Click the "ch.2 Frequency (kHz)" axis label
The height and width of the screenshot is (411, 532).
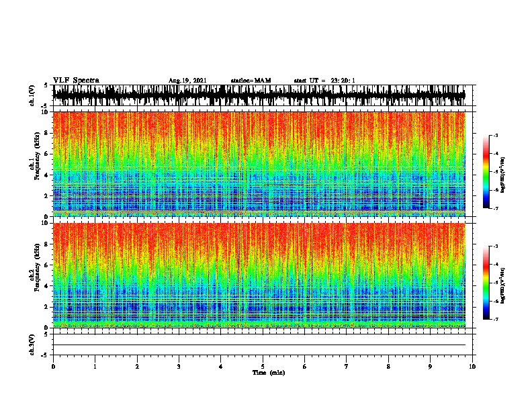coord(35,267)
